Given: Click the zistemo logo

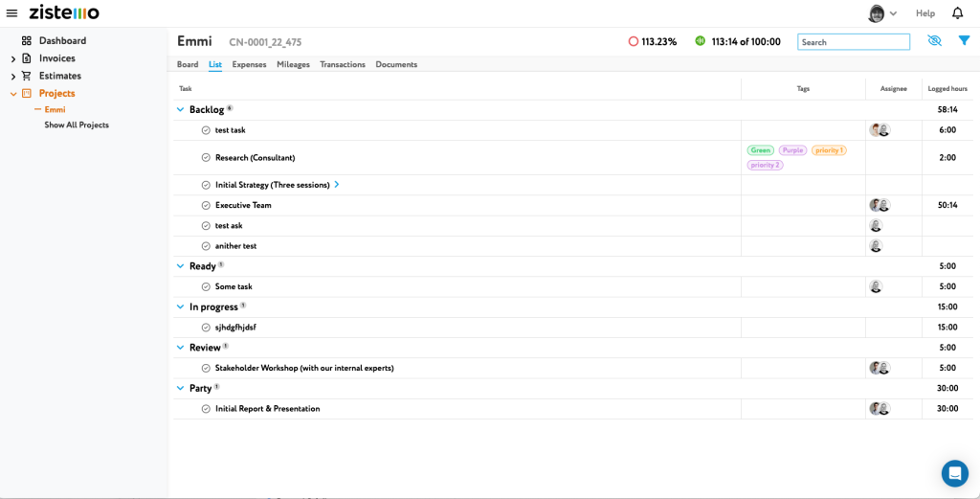Looking at the screenshot, I should 64,12.
